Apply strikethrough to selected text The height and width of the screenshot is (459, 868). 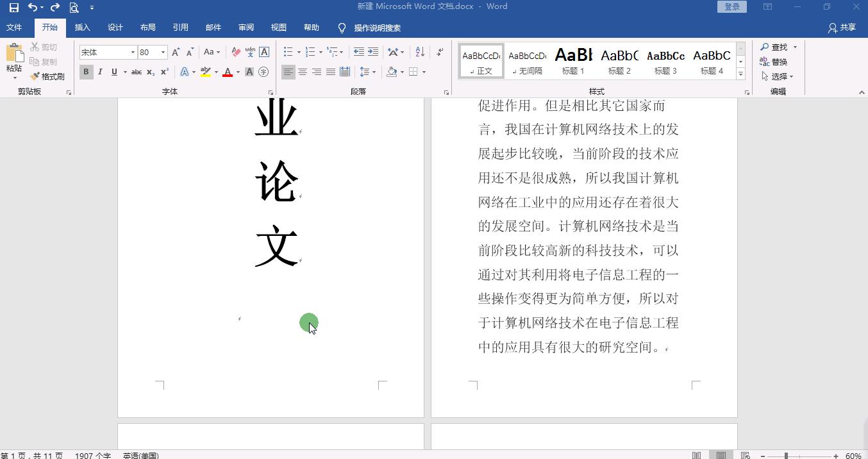136,72
